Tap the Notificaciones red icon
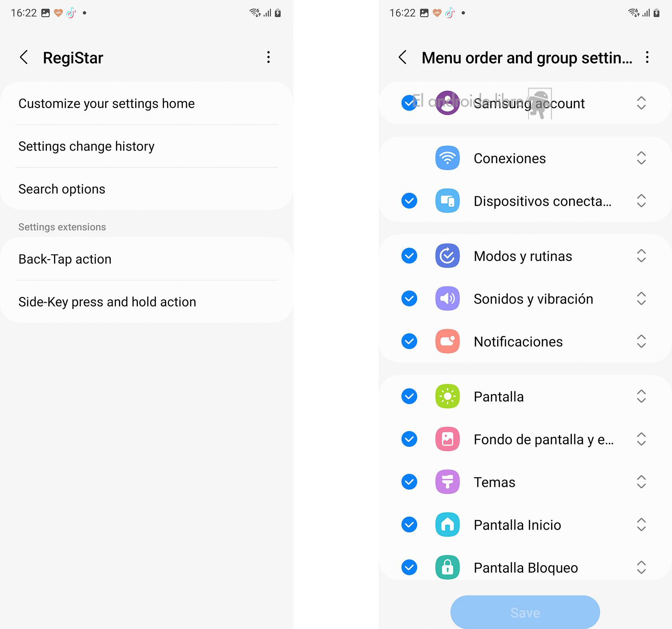 point(447,341)
